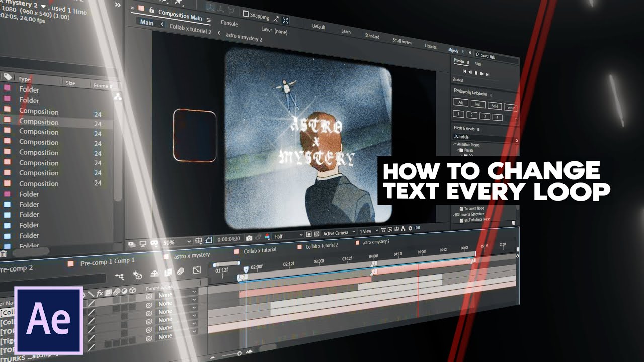Click the last frame button in Preview panel
Image resolution: width=644 pixels, height=362 pixels.
tap(488, 75)
